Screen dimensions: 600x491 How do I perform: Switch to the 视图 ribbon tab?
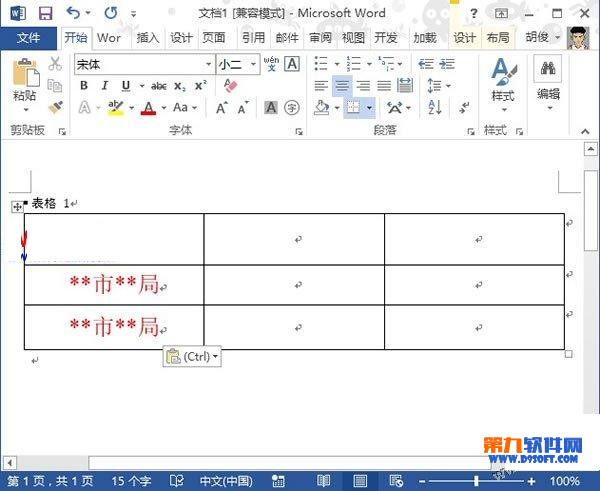click(x=353, y=38)
